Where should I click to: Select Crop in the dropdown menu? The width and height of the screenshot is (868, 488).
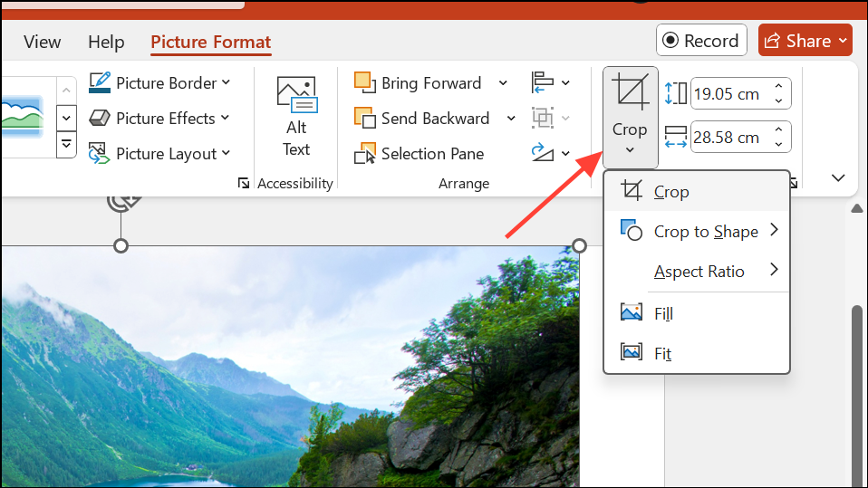coord(697,191)
